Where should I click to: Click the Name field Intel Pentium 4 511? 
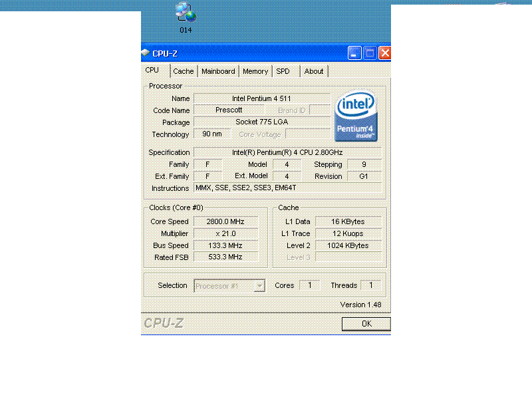tap(261, 98)
